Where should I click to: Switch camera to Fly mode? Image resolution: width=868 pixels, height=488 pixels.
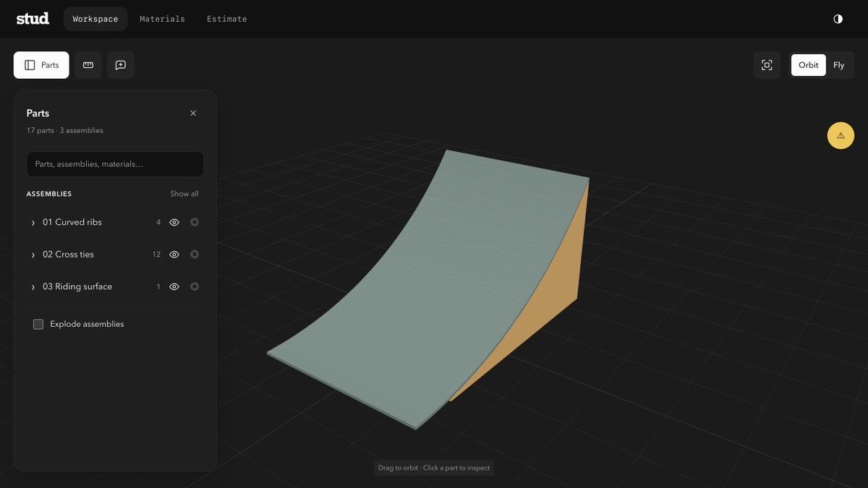tap(838, 65)
